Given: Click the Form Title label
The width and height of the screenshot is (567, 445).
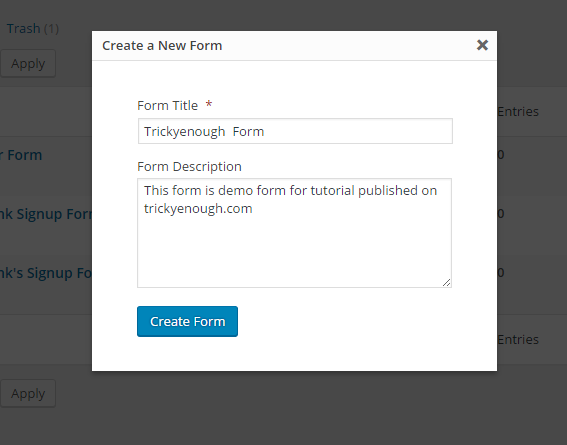Looking at the screenshot, I should coord(167,106).
